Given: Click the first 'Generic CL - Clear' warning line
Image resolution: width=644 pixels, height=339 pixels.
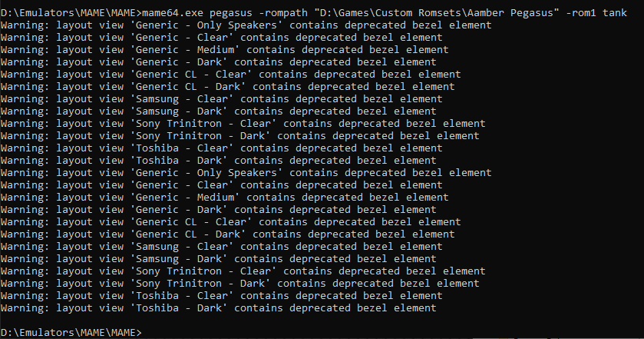Looking at the screenshot, I should 231,75.
